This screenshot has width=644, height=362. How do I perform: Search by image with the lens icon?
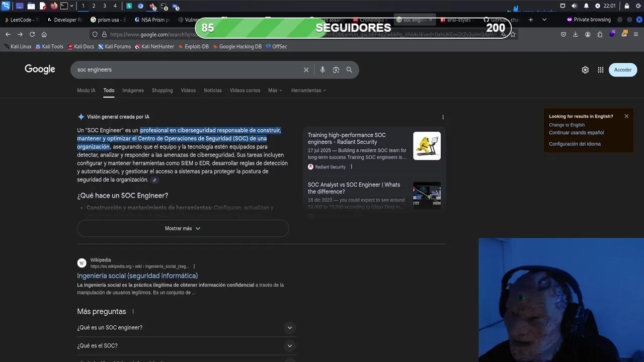(x=336, y=70)
